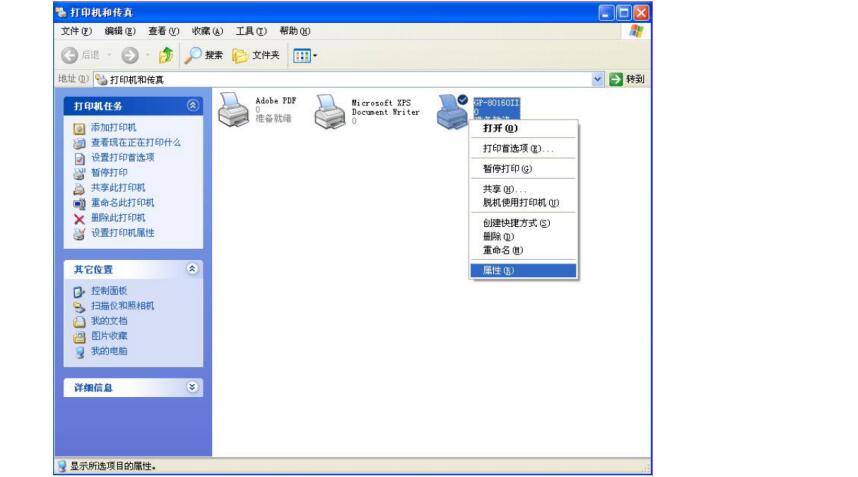Collapse the Other Places panel
This screenshot has height=477, width=858.
tap(193, 269)
